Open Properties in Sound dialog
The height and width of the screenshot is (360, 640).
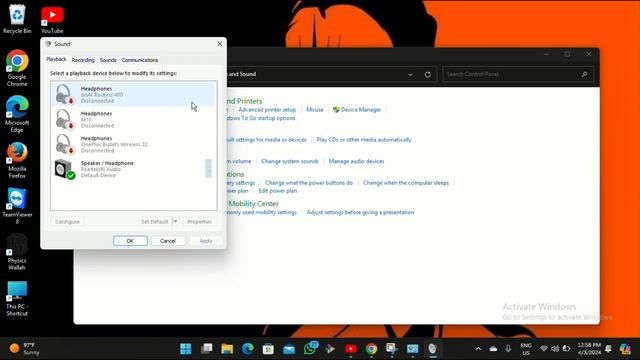pyautogui.click(x=200, y=222)
